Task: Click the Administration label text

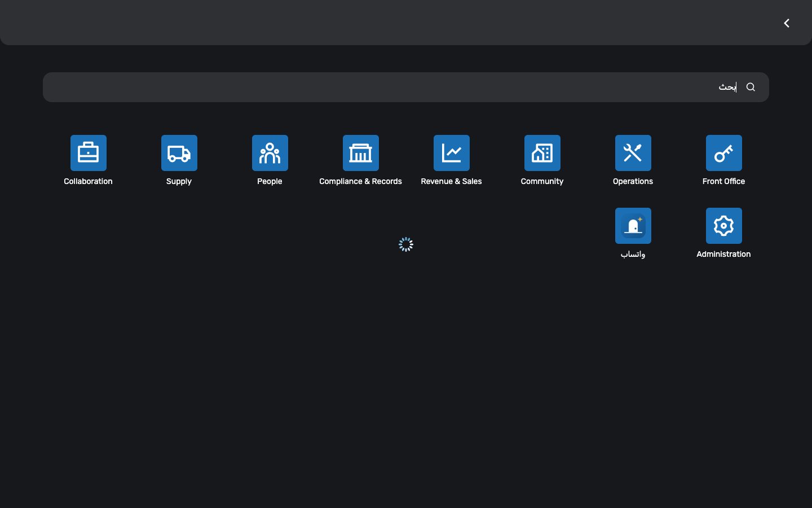Action: coord(723,254)
